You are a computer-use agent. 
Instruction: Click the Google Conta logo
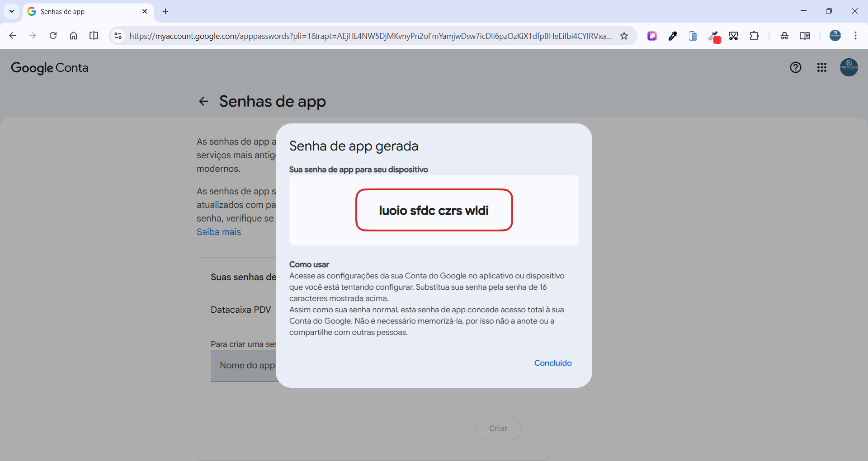point(50,68)
